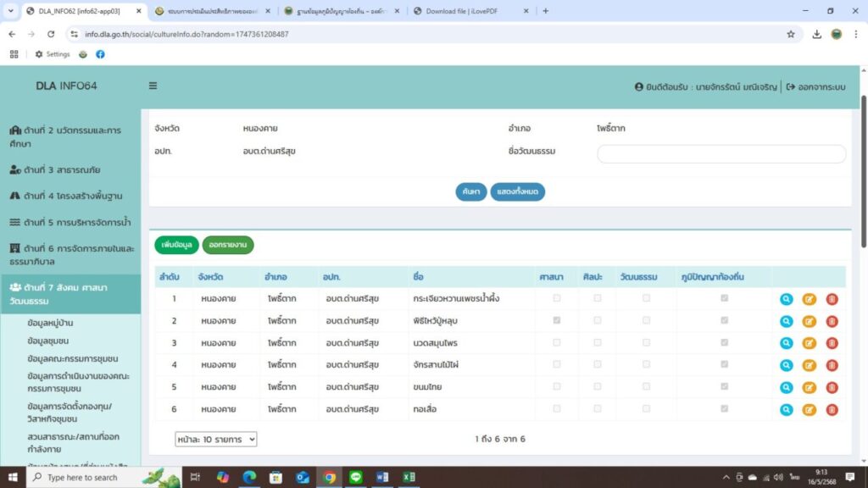The width and height of the screenshot is (868, 488).
Task: Open the view icon for ขนมไทย row
Action: coord(786,387)
